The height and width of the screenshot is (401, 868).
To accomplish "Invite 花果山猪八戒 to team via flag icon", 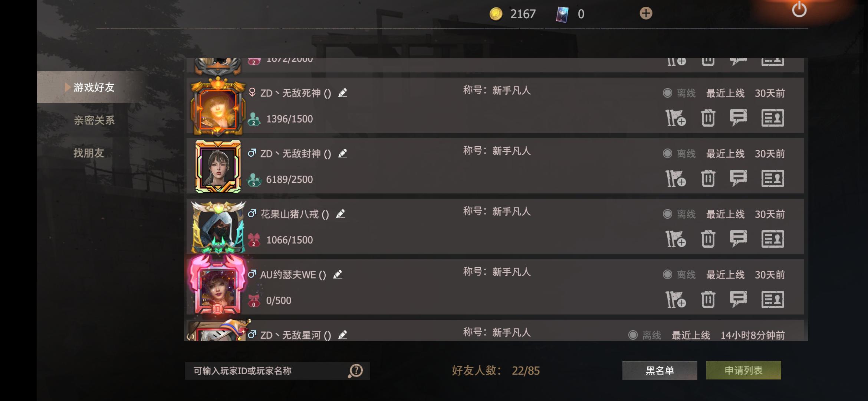I will (x=675, y=239).
